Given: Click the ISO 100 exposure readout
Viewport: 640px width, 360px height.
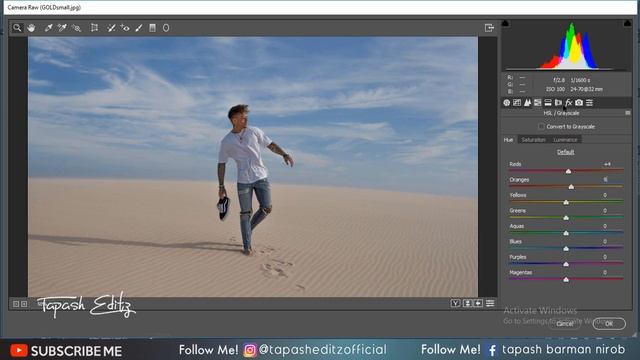Looking at the screenshot, I should (x=556, y=89).
